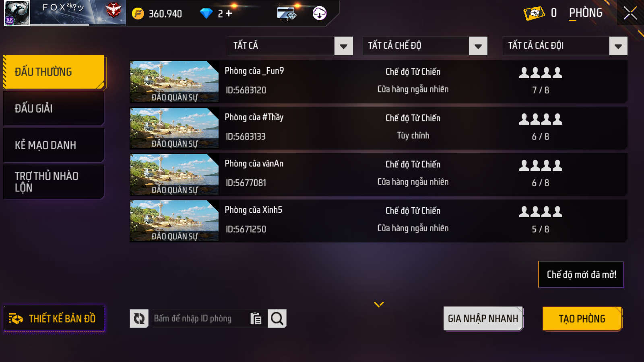
Task: Select the ĐẤU GIẢI tab
Action: pyautogui.click(x=54, y=109)
